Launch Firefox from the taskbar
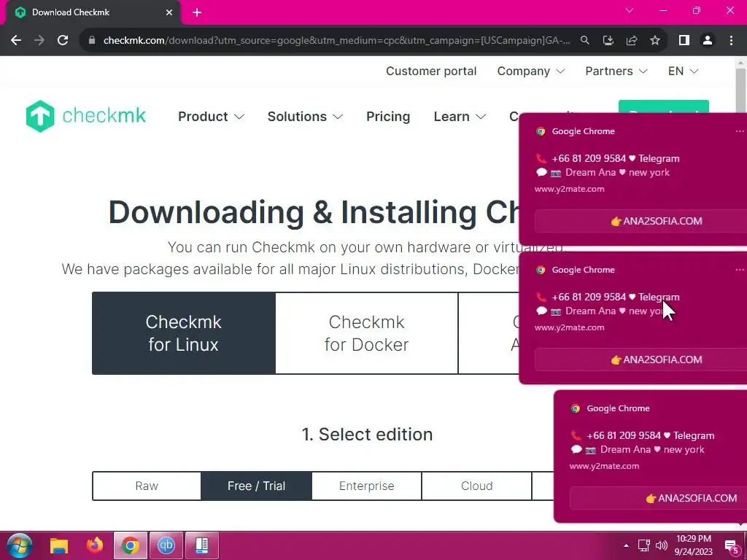 pyautogui.click(x=95, y=545)
